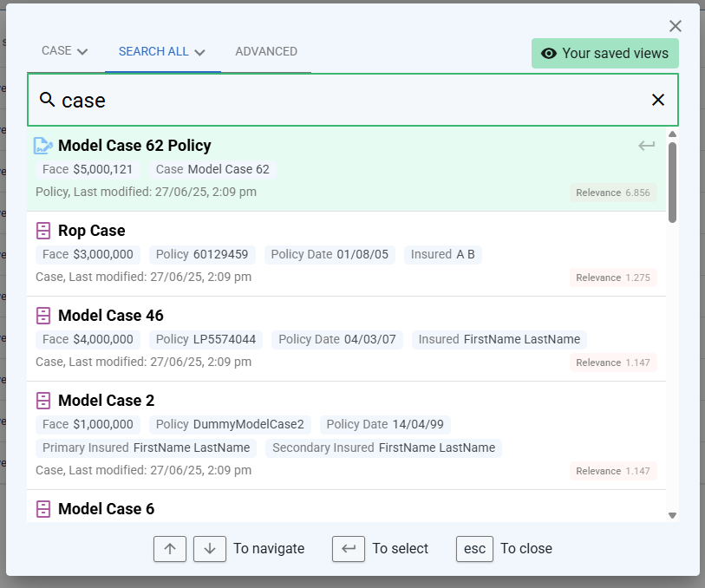Click the results list vertical scrollbar thumb
Viewport: 705px width, 588px height.
pyautogui.click(x=672, y=182)
